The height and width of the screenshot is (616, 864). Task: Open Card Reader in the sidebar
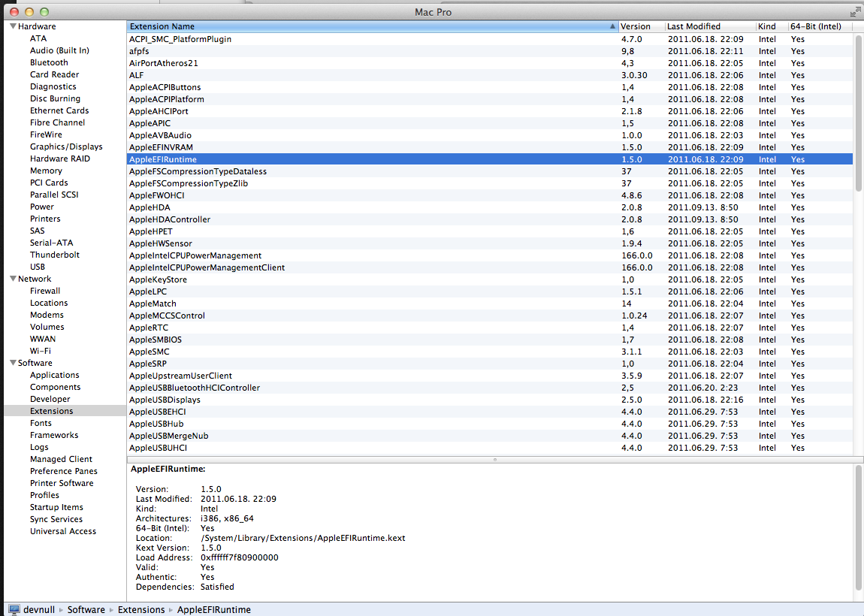point(55,74)
